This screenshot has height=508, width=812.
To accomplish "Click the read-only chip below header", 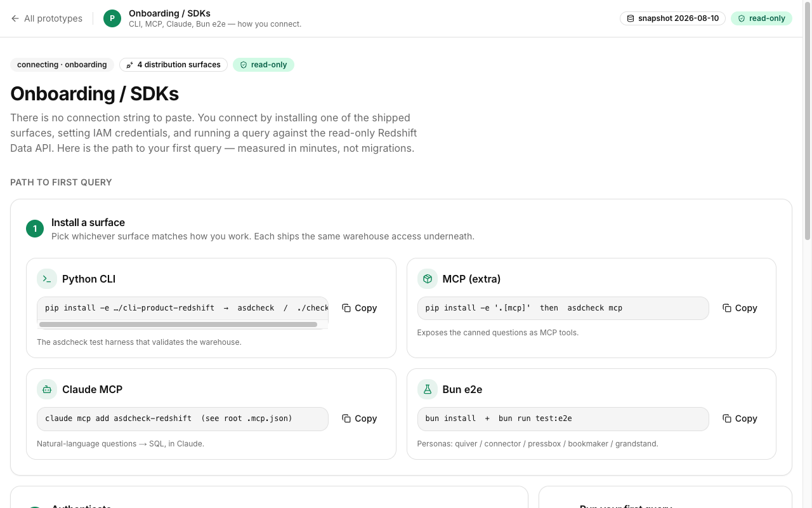I will (263, 65).
